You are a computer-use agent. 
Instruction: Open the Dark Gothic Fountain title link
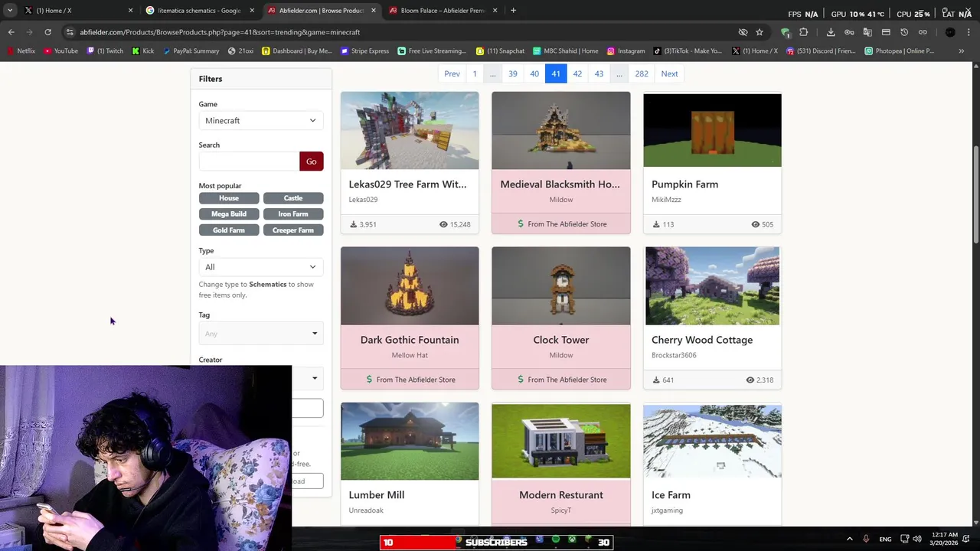410,340
